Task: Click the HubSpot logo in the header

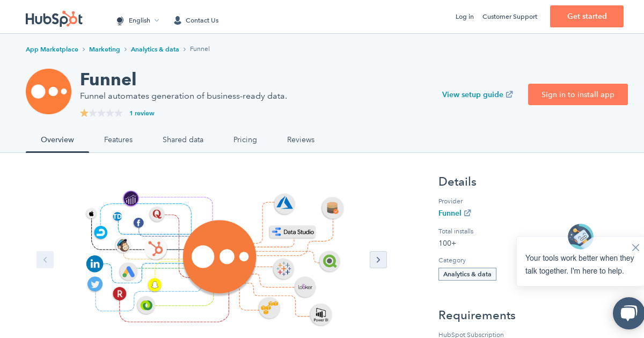Action: [54, 18]
